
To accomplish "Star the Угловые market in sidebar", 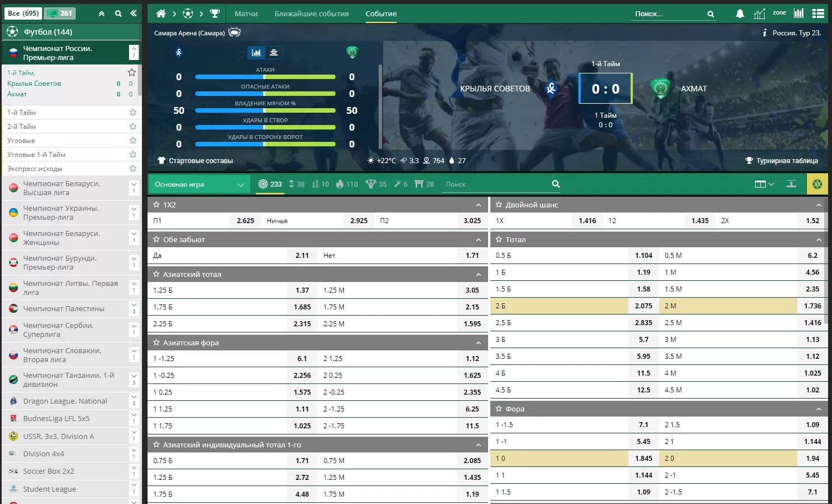I will [133, 140].
